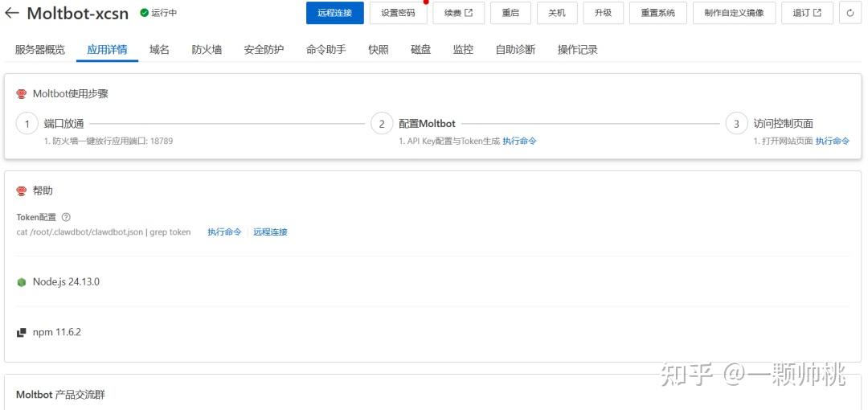868x410 pixels.
Task: Click the Token配置 label
Action: (x=36, y=217)
